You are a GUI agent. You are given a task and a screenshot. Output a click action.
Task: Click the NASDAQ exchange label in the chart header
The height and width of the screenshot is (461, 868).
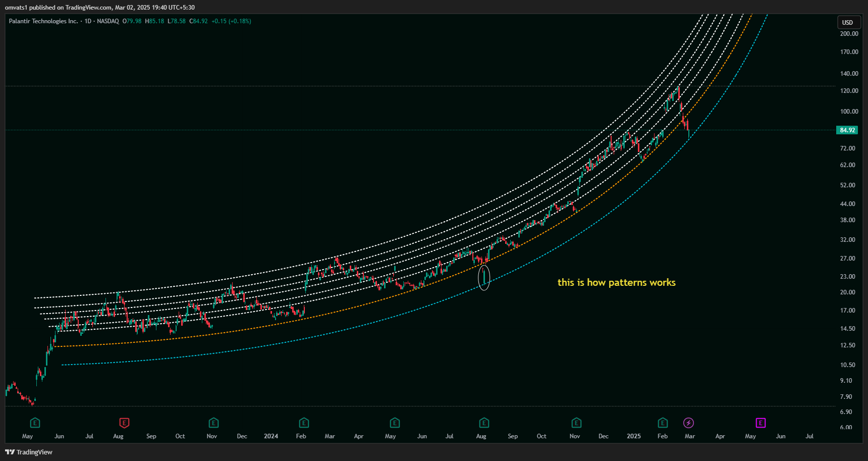(x=108, y=21)
